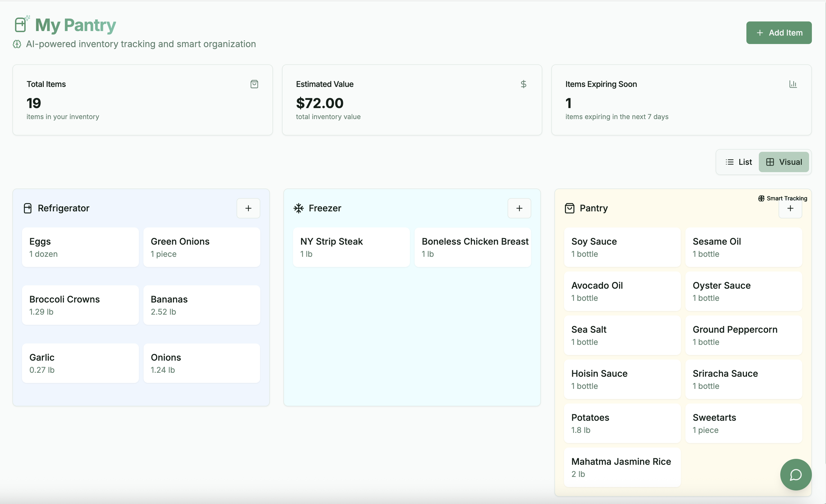Viewport: 826px width, 504px height.
Task: Open the Bananas item card
Action: tap(202, 305)
